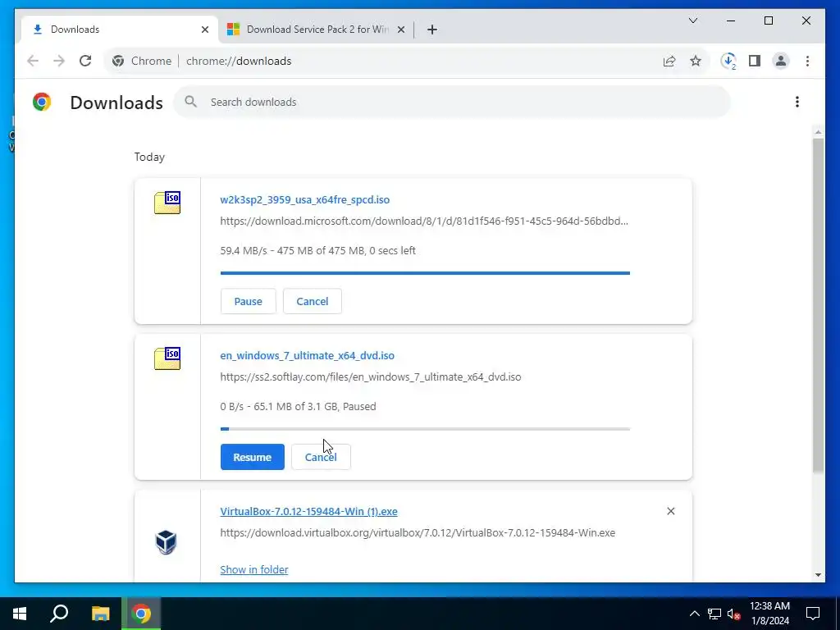Open the profile avatar menu
Image resolution: width=840 pixels, height=630 pixels.
(781, 61)
